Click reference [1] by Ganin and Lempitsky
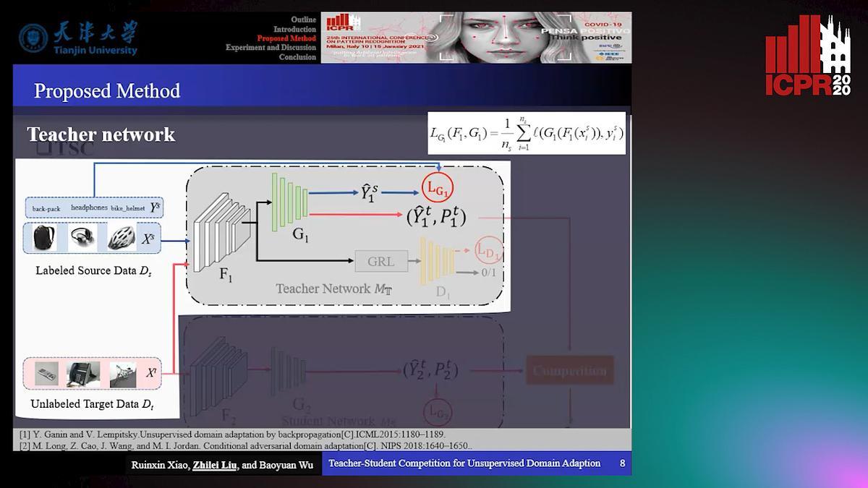 pos(233,435)
